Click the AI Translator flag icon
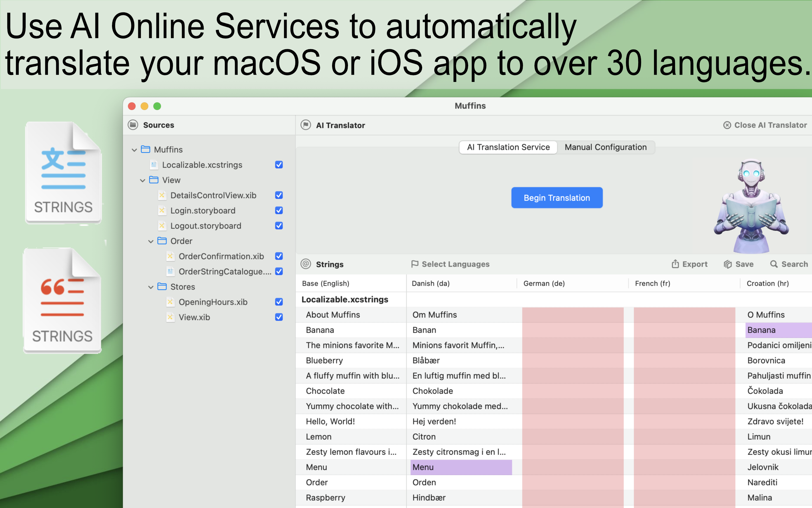Screen dimensions: 812x508 coord(306,125)
